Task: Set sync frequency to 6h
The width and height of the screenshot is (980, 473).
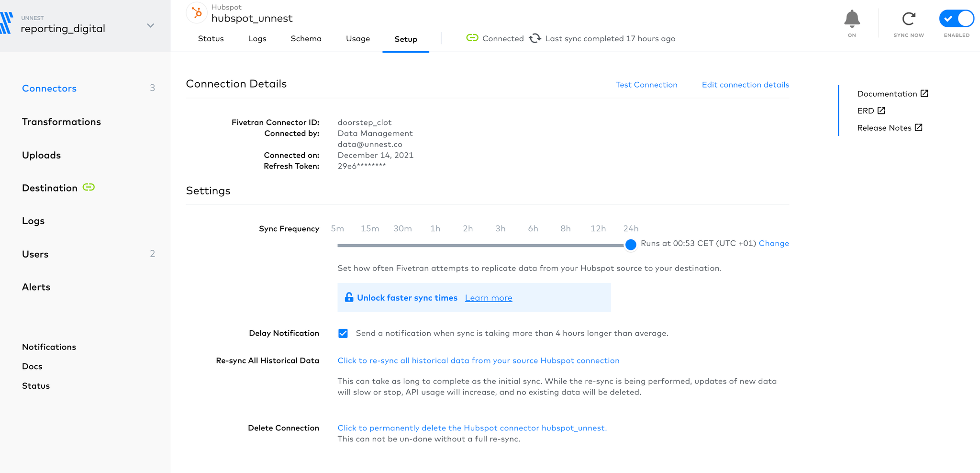Action: coord(533,229)
